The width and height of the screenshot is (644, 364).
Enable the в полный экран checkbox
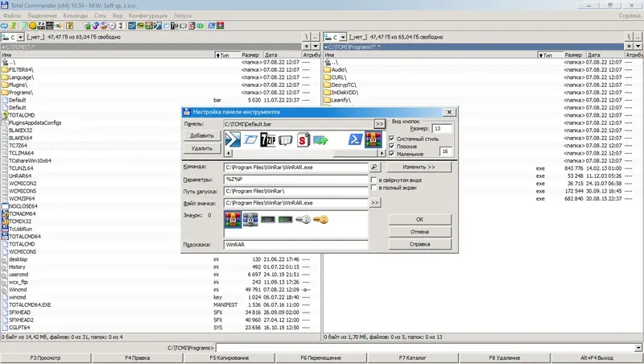(x=374, y=188)
